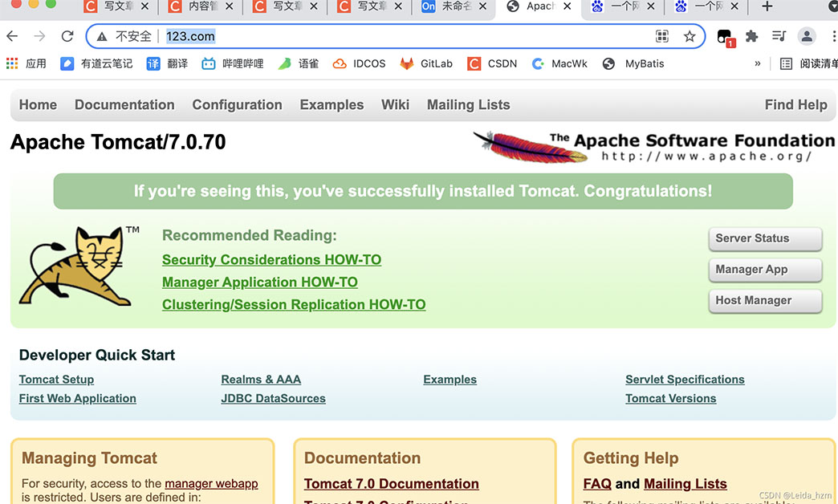Go back with the browser back arrow

point(12,36)
